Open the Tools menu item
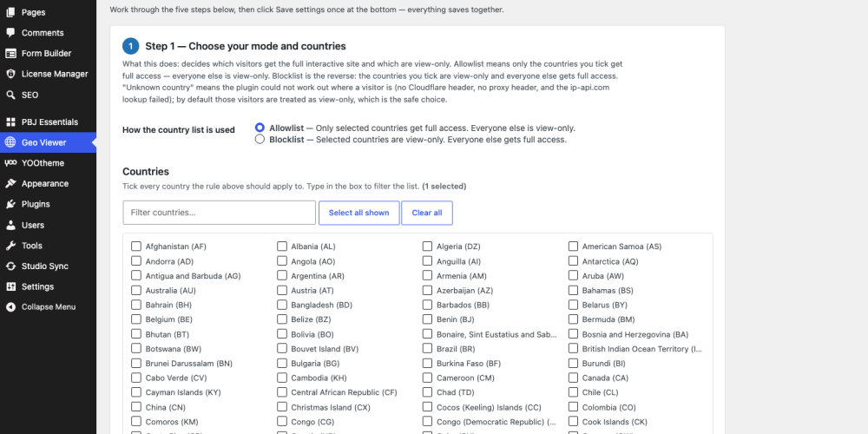 48,246
